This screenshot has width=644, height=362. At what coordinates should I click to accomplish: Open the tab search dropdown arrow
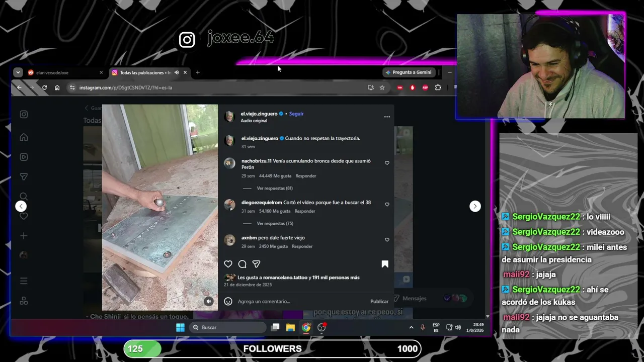pyautogui.click(x=18, y=72)
